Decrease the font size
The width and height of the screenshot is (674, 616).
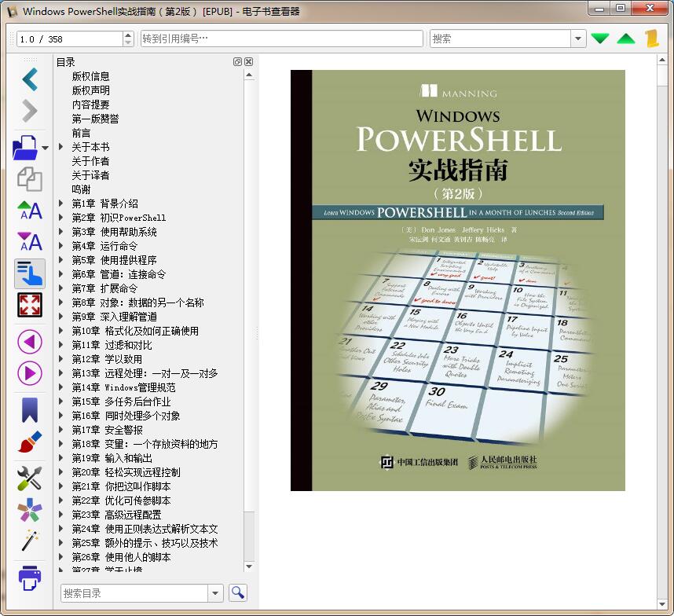coord(30,241)
